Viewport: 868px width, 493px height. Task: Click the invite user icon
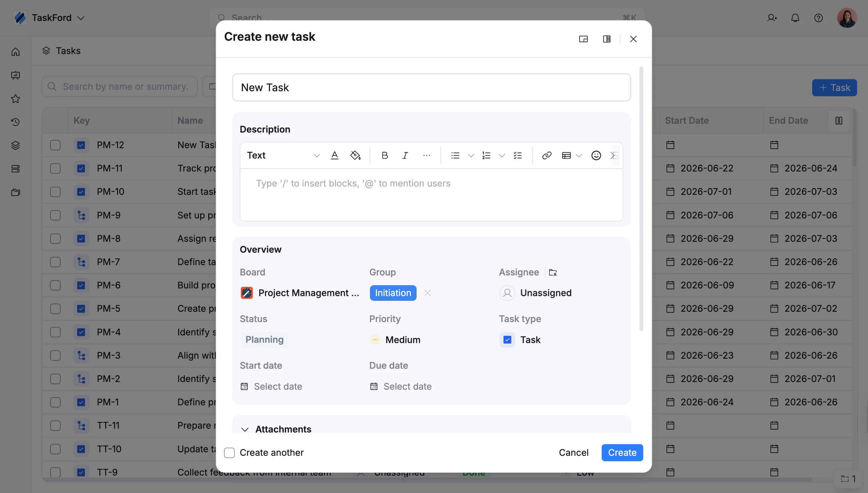772,18
